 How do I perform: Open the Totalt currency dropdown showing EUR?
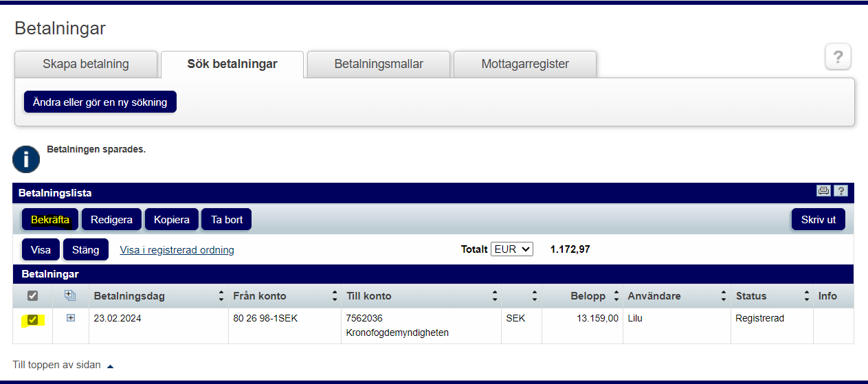(x=512, y=249)
